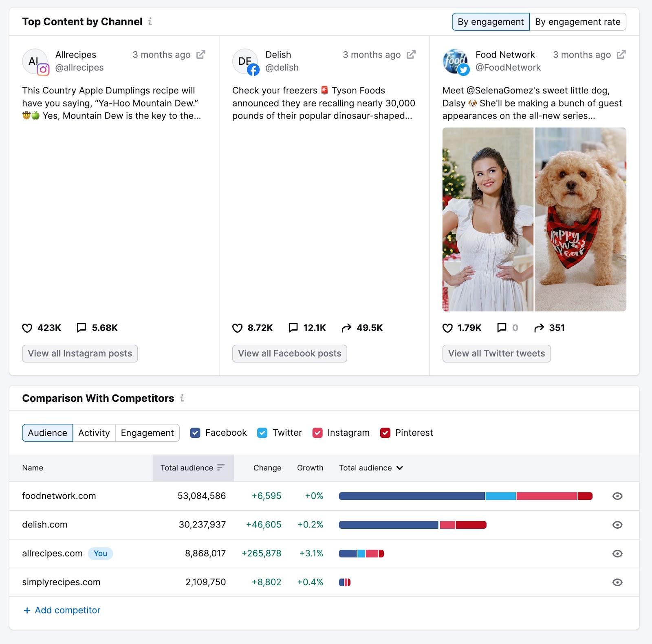Open the info tooltip beside "Top Content by Channel"
This screenshot has height=644, width=652.
(x=150, y=22)
